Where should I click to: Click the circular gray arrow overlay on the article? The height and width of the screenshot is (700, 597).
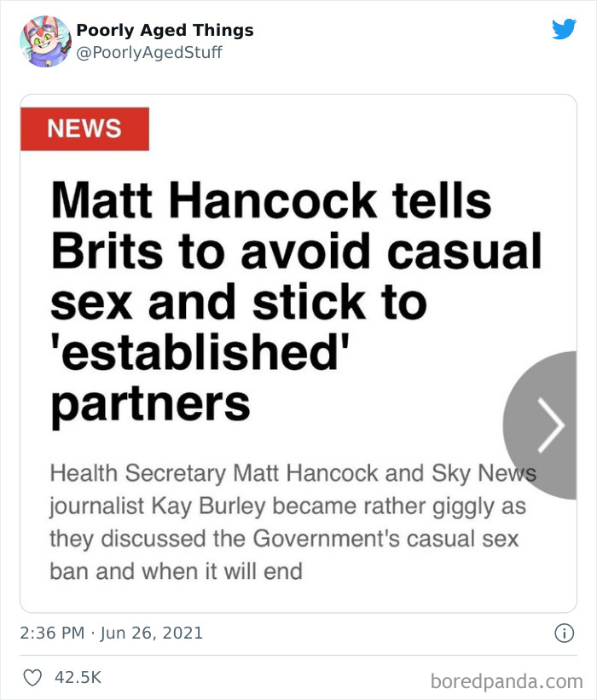pos(555,424)
